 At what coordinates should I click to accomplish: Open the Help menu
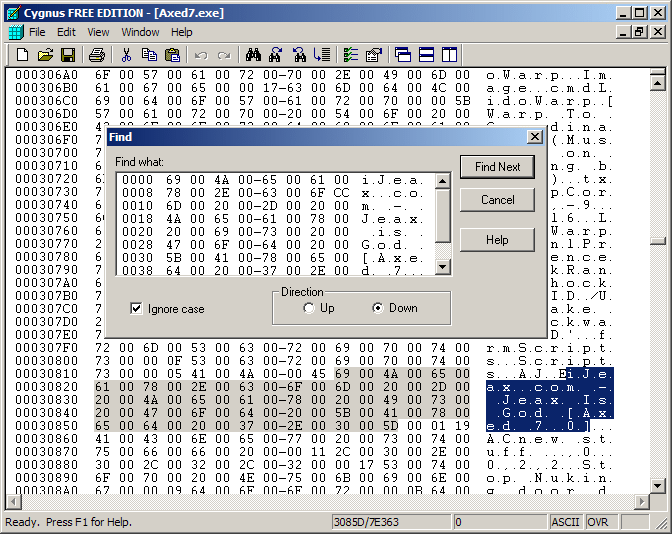(182, 32)
